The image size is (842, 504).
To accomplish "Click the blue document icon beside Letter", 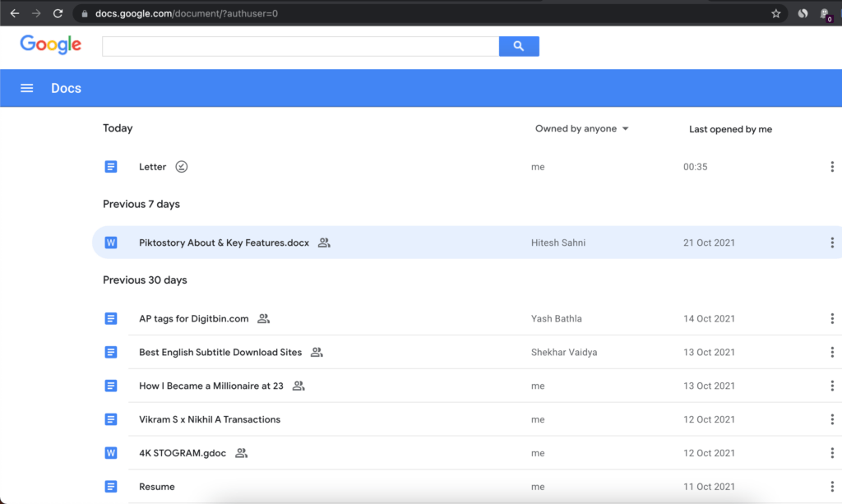I will 111,166.
